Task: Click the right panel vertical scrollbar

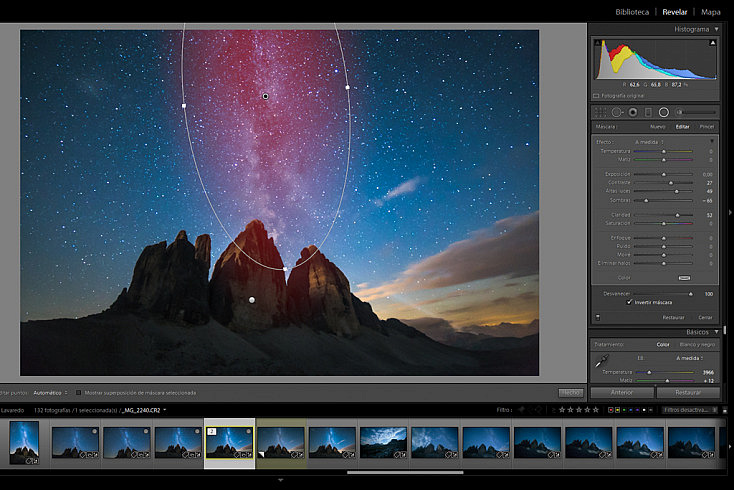Action: pos(725,330)
